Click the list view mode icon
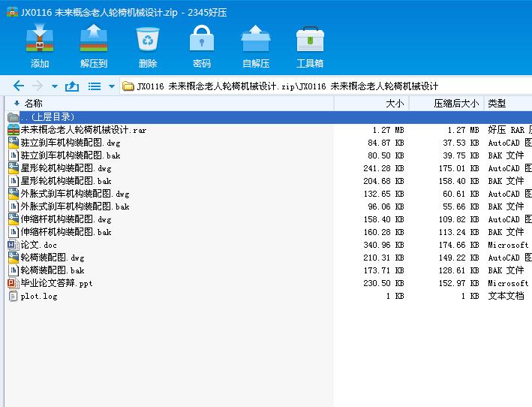This screenshot has width=532, height=407. pos(95,86)
